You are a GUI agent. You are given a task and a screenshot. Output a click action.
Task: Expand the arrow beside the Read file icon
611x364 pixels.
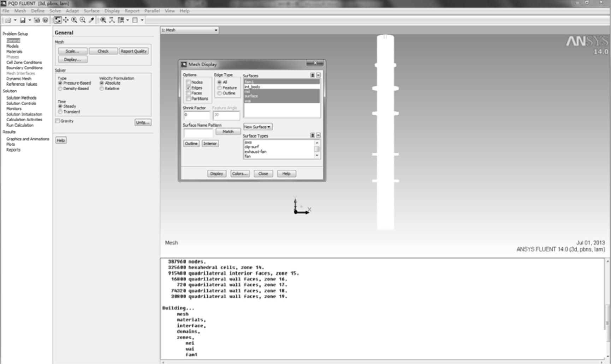click(15, 20)
